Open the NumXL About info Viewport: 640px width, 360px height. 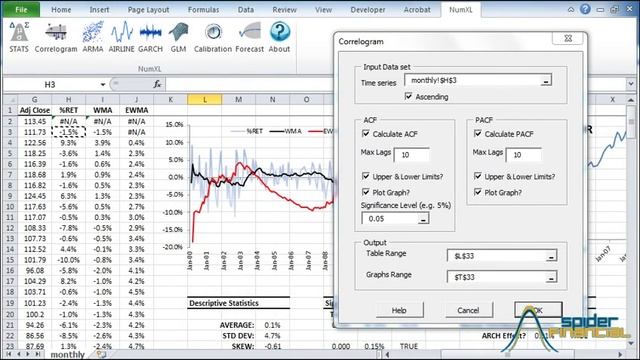[x=279, y=38]
